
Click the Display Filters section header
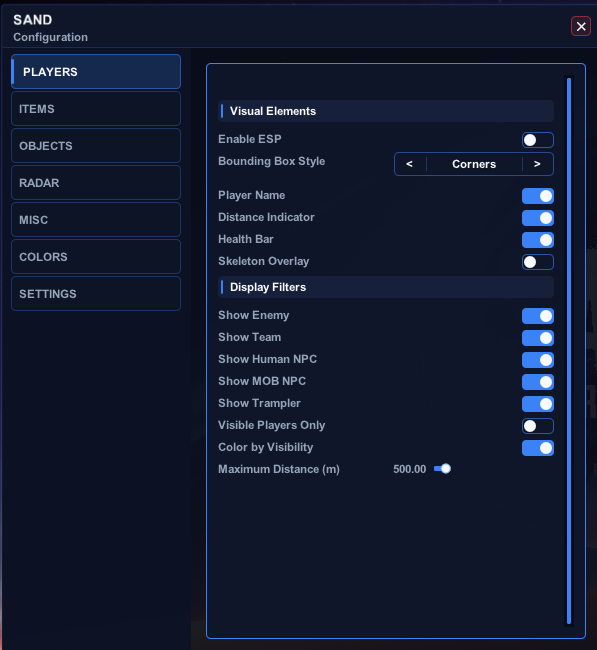tap(386, 287)
